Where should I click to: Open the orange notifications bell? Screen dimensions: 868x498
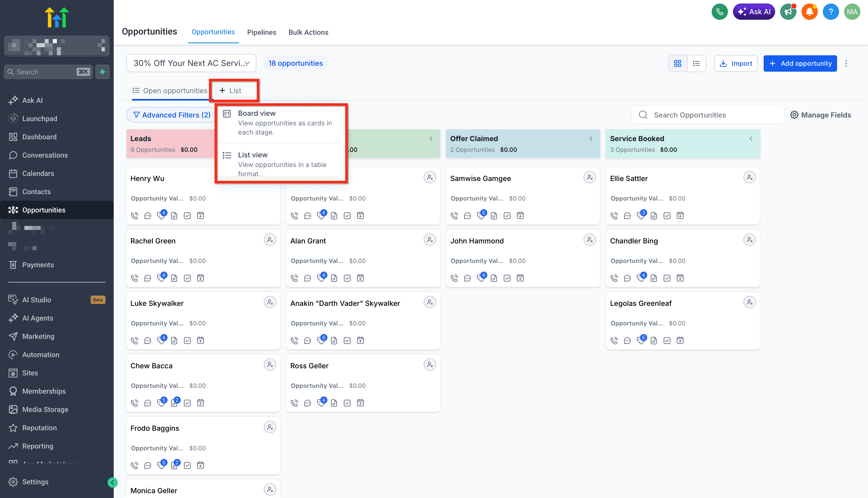[x=809, y=12]
